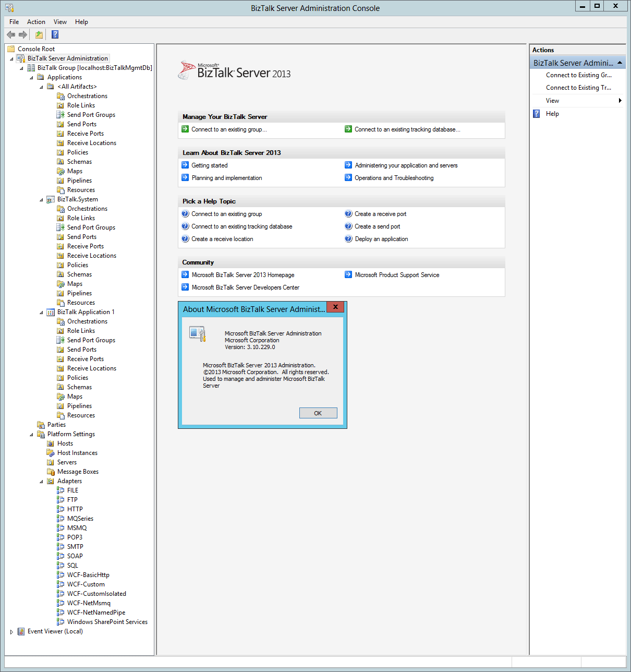This screenshot has width=631, height=672.
Task: Click the Getting started arrow icon
Action: (x=185, y=165)
